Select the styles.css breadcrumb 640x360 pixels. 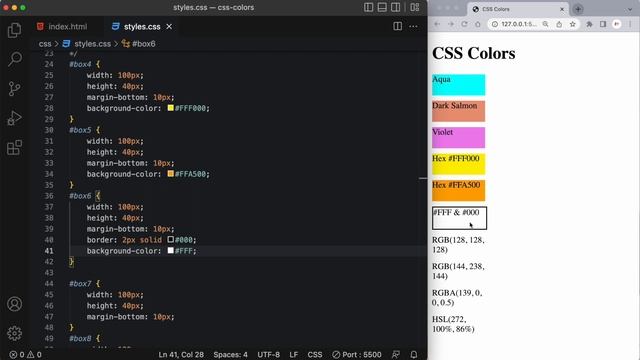point(92,44)
